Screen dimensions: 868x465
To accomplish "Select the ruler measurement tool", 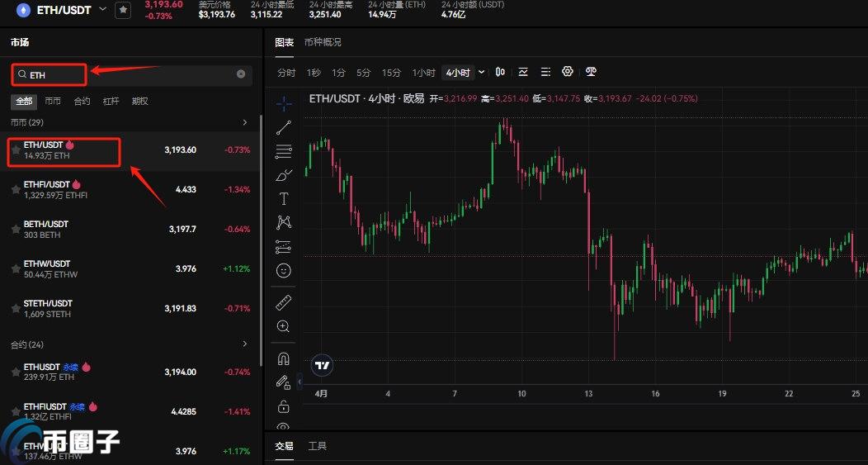I will pyautogui.click(x=284, y=302).
